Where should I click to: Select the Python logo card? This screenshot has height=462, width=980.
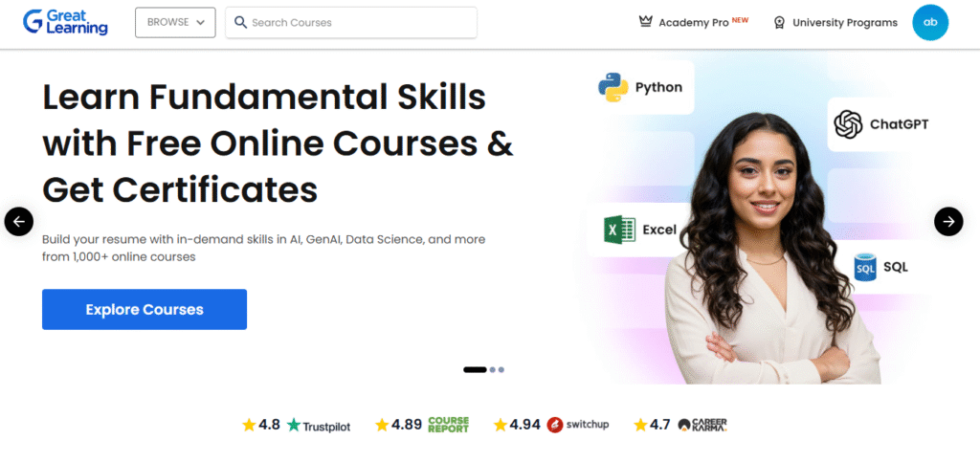pos(640,87)
